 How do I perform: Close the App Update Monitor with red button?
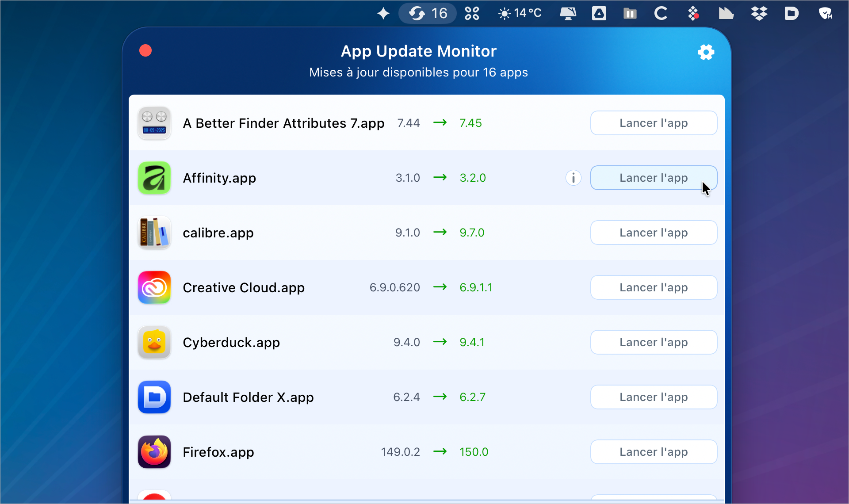(145, 51)
